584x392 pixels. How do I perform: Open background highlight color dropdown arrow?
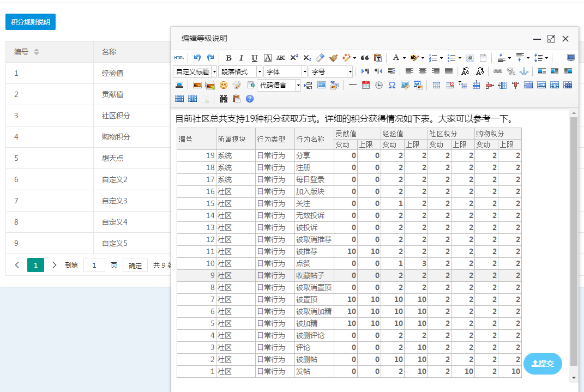[423, 58]
